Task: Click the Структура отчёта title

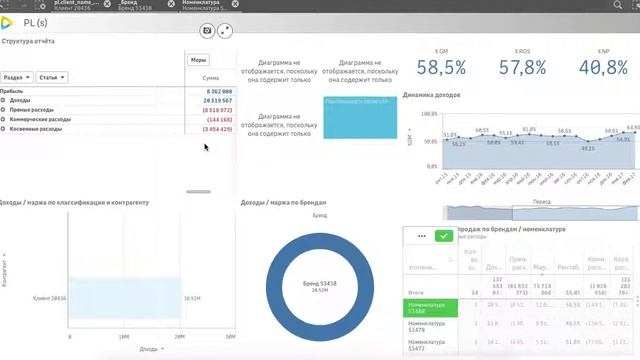Action: [28, 41]
